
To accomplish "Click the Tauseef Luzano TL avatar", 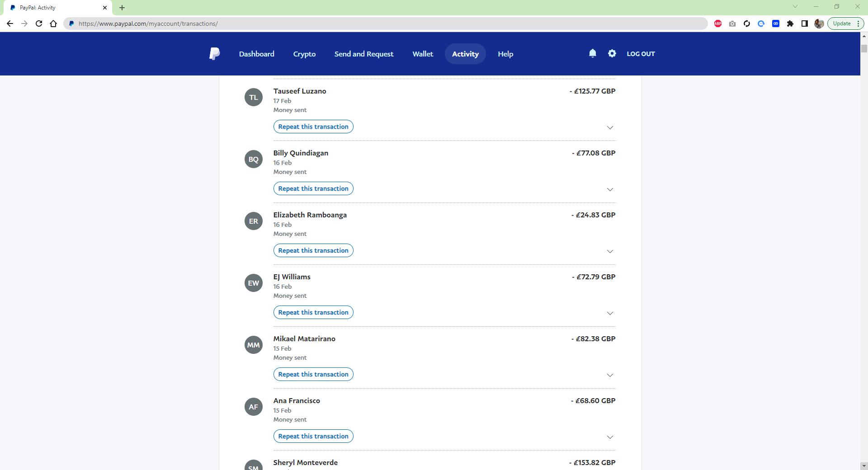I will (253, 97).
